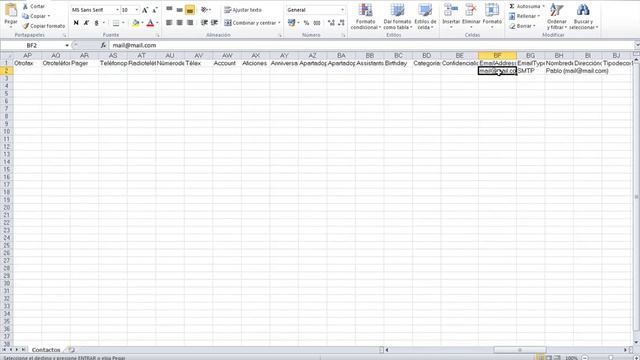Decrease font size with the small A icon
Screen dimensions: 640x360
point(155,10)
